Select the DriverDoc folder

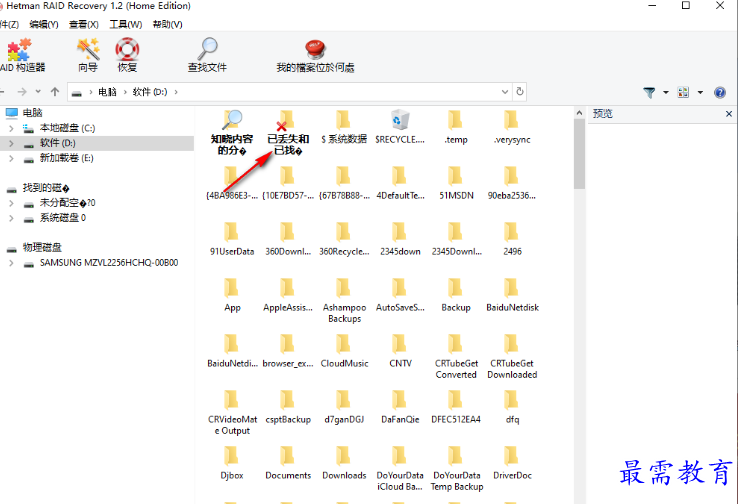click(x=512, y=463)
